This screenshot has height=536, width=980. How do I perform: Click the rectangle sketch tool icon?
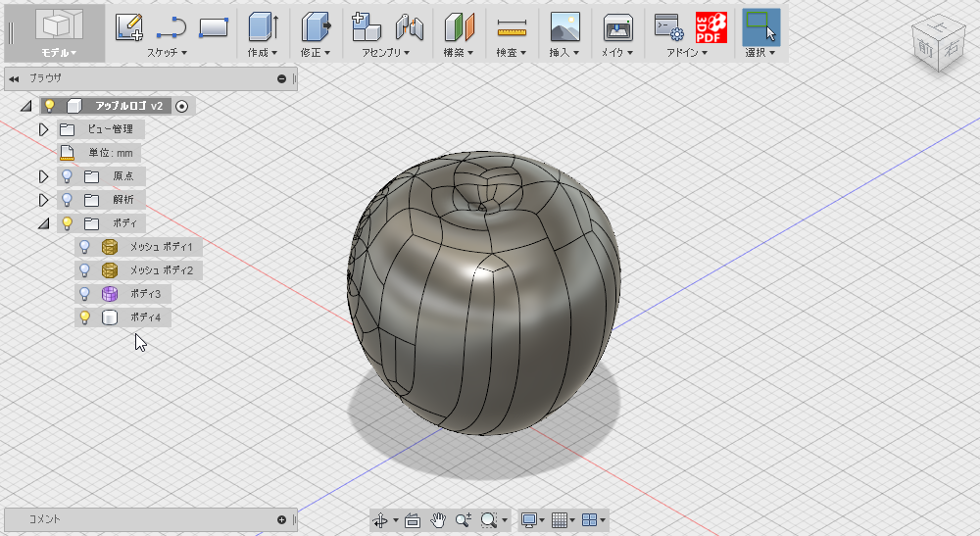pyautogui.click(x=213, y=27)
